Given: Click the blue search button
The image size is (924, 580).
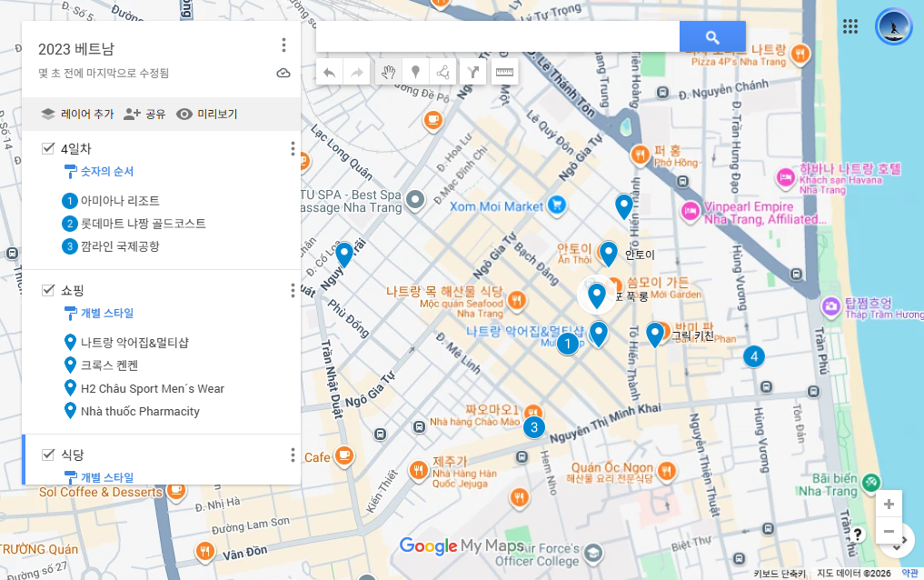Looking at the screenshot, I should pos(712,37).
